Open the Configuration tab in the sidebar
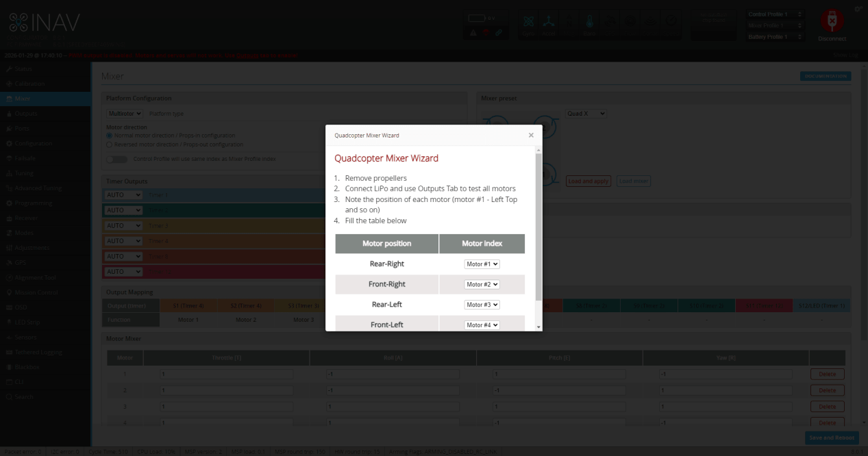868x456 pixels. click(x=34, y=143)
